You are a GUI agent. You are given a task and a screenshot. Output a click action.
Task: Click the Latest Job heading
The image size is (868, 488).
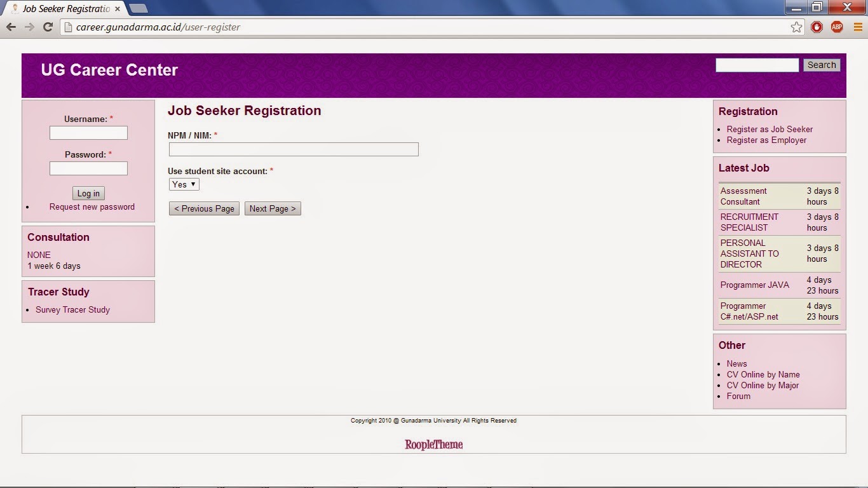click(x=744, y=168)
